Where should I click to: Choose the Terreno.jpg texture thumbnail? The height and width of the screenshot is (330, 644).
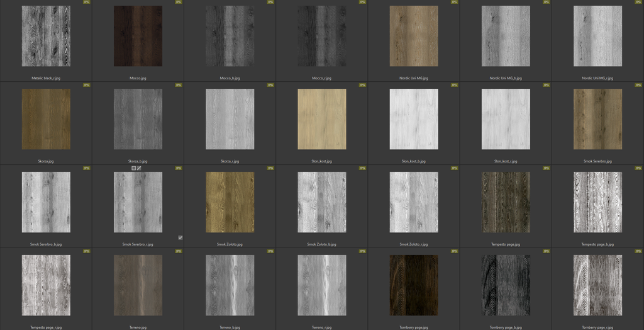[x=138, y=285]
